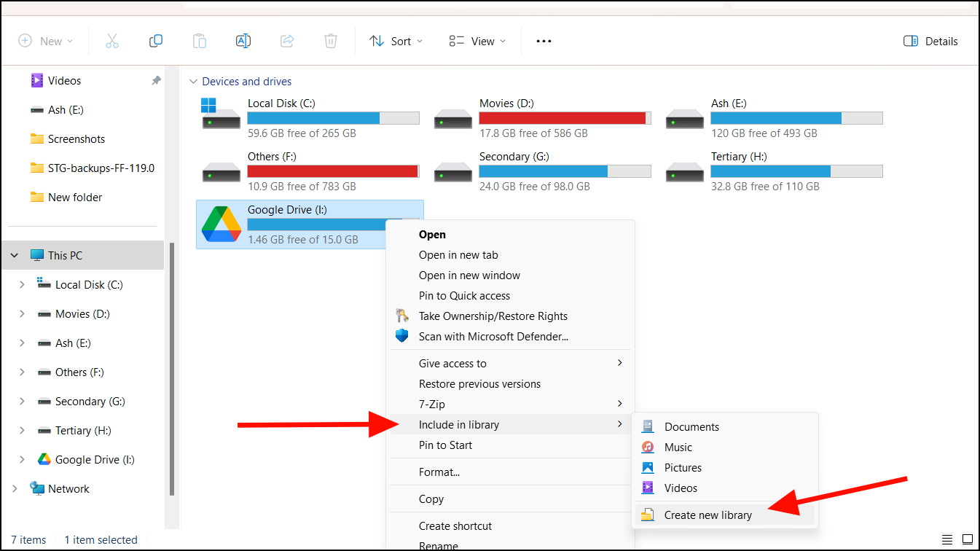Click the Copy icon in the toolbar

[156, 41]
